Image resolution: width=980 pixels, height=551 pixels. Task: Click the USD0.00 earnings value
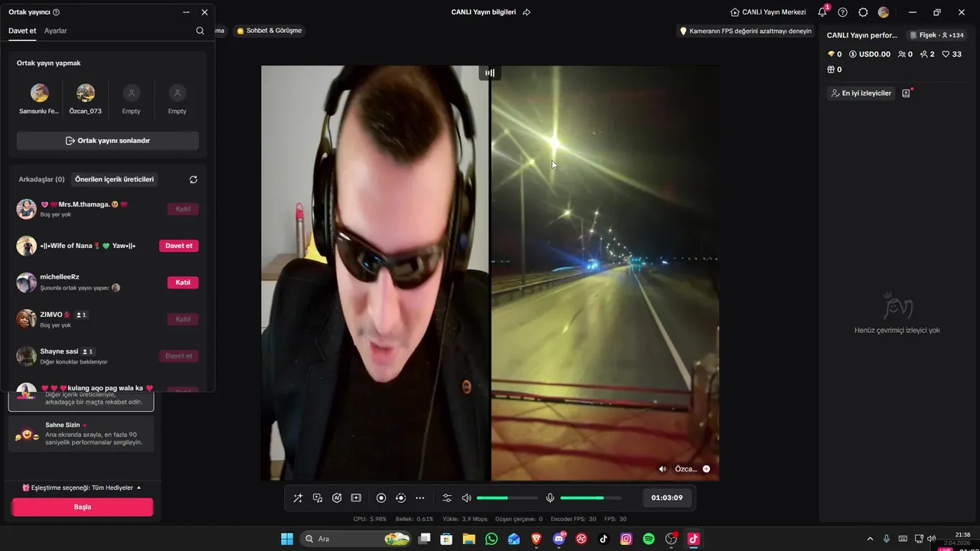pos(869,54)
